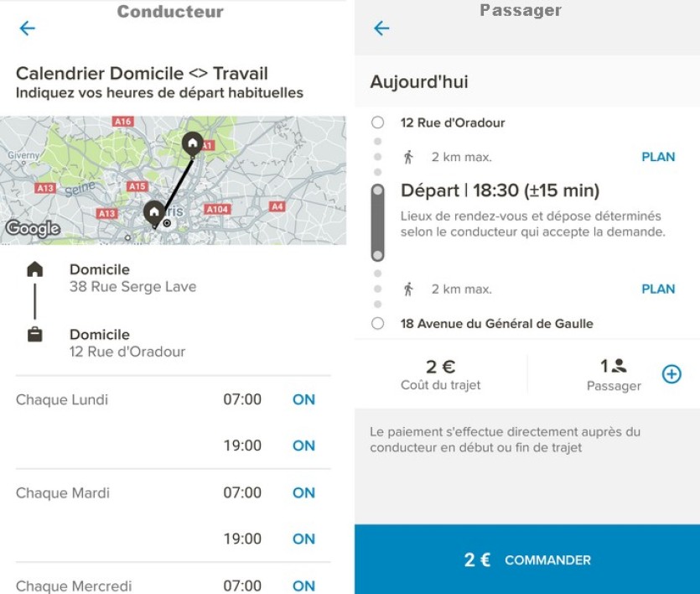The image size is (700, 594).
Task: Open PLAN link for the drop-off walk
Action: (x=658, y=289)
